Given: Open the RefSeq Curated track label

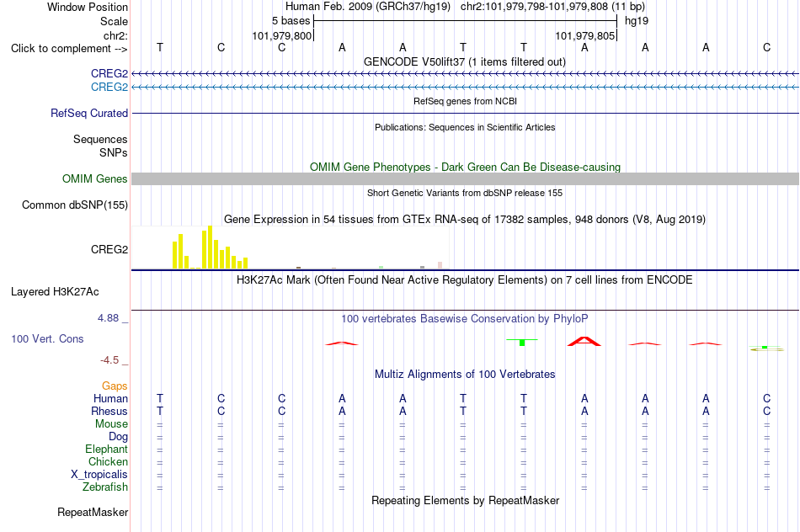Looking at the screenshot, I should [x=89, y=114].
